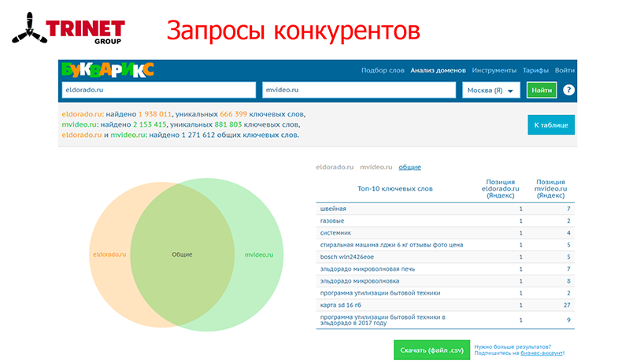Select the row ending with 2017 году
644x363 pixels.
point(446,320)
